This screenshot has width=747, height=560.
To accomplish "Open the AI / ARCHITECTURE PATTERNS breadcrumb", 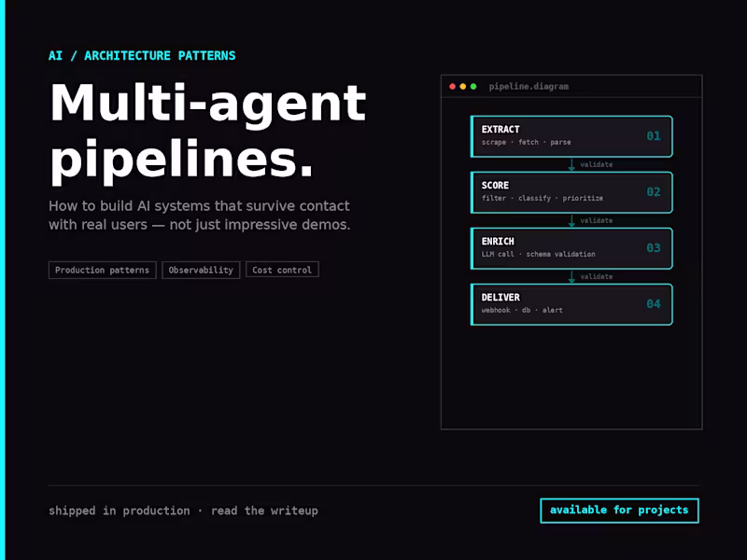I will point(142,55).
